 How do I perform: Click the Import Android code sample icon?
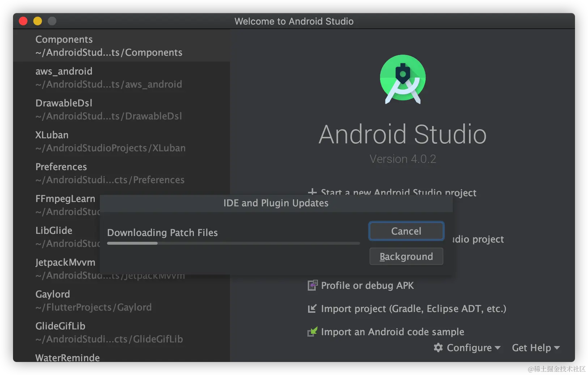312,332
